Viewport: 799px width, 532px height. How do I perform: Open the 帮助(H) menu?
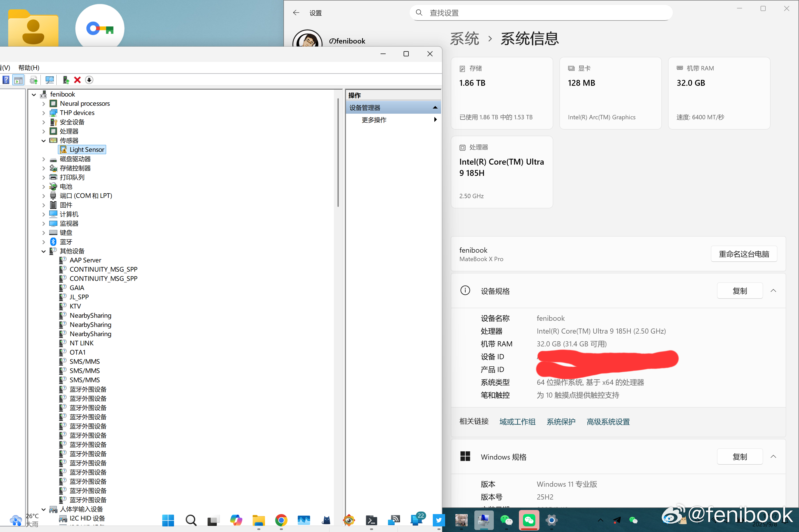click(29, 68)
